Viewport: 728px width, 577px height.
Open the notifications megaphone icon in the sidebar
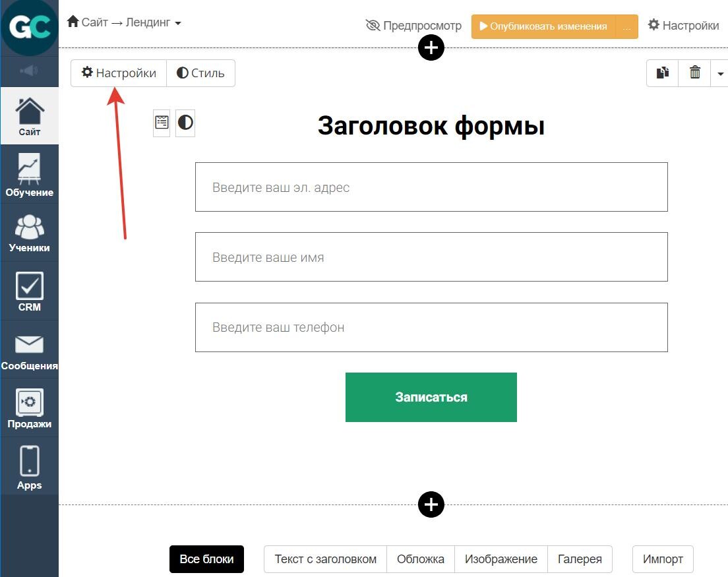pos(29,71)
